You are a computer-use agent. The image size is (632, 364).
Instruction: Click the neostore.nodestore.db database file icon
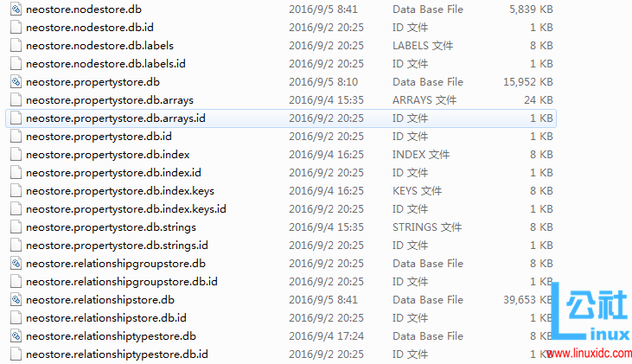pyautogui.click(x=16, y=9)
